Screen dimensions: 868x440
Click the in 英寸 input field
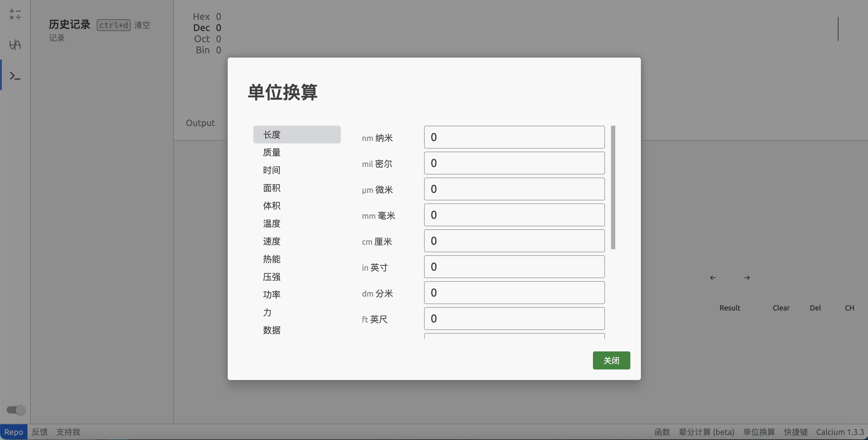pyautogui.click(x=514, y=267)
